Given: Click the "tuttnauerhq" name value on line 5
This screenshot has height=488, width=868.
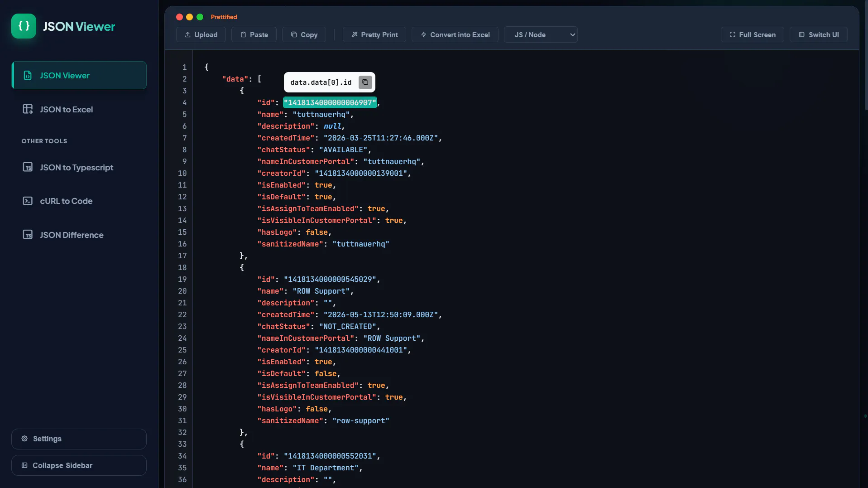Looking at the screenshot, I should tap(321, 114).
